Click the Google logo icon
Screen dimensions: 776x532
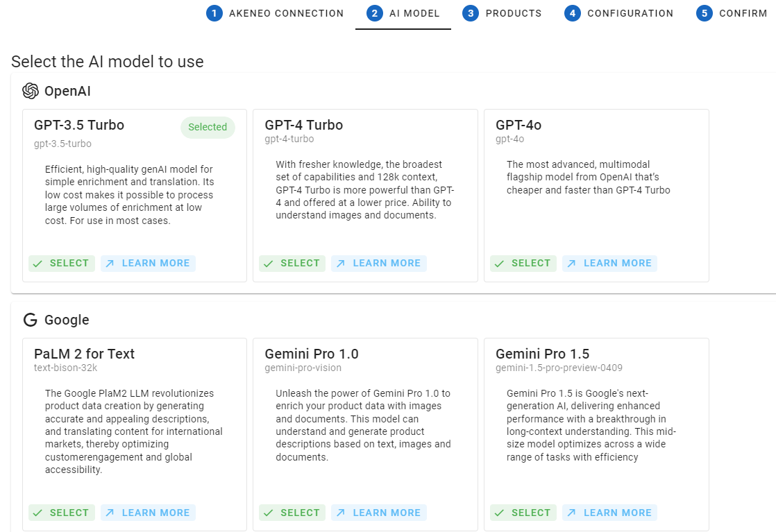tap(30, 320)
